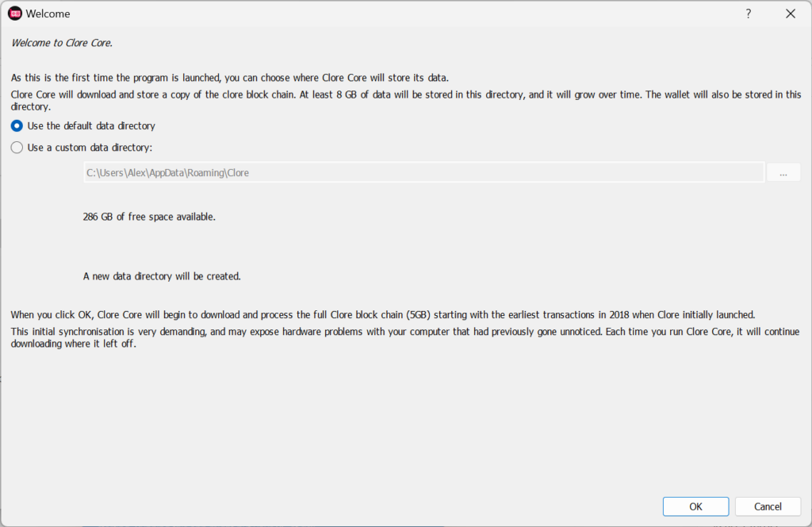Click the 'Use the default data directory' label text
812x527 pixels.
point(91,126)
